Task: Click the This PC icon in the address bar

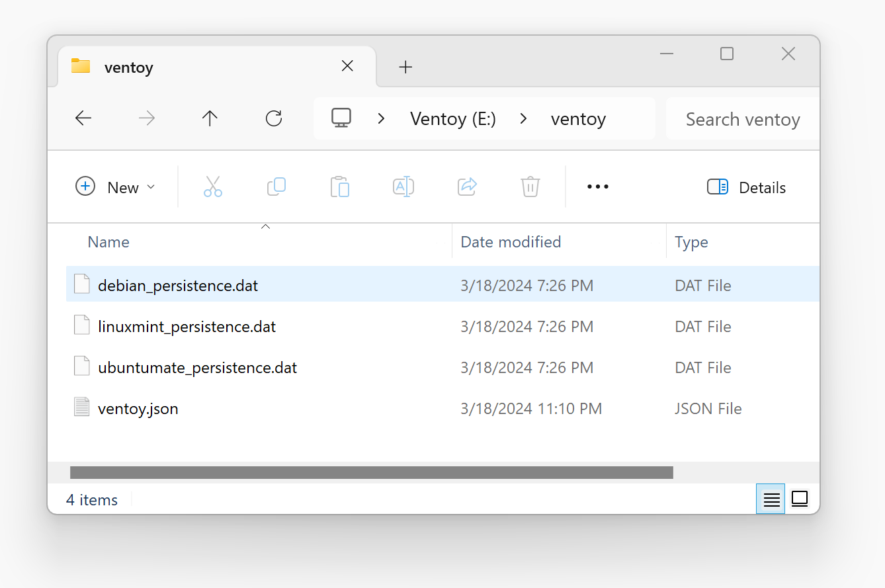Action: [x=341, y=118]
